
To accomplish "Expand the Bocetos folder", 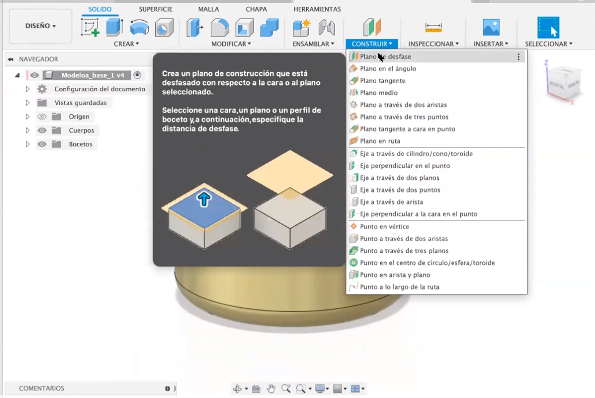I will tap(27, 144).
